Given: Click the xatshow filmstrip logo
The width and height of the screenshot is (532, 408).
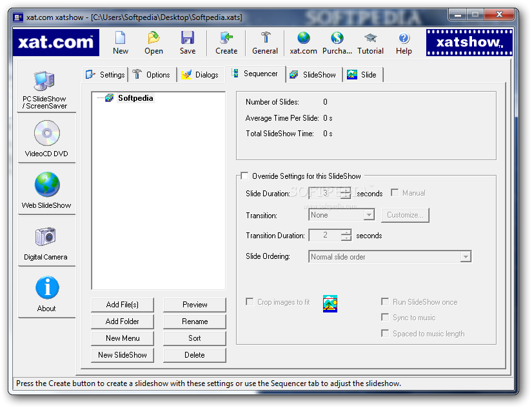Looking at the screenshot, I should [x=469, y=43].
